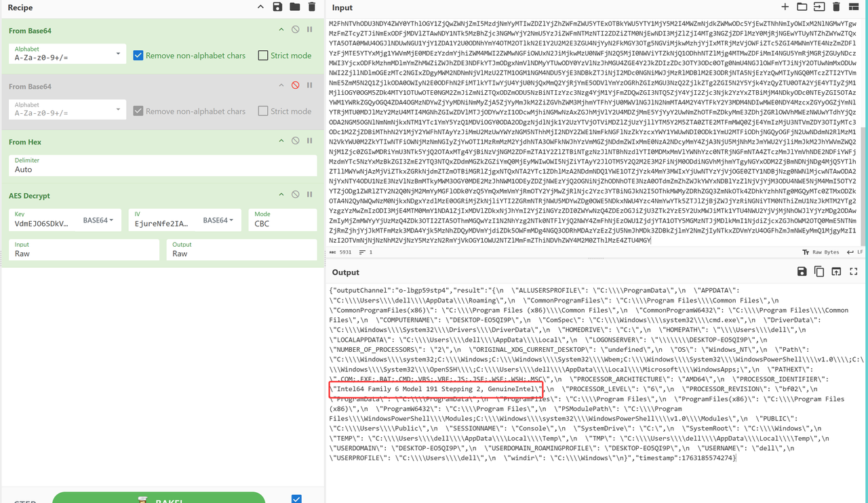Viewport: 868px width, 503px height.
Task: Re-enable the disabled second From Base64 operation
Action: pos(296,85)
